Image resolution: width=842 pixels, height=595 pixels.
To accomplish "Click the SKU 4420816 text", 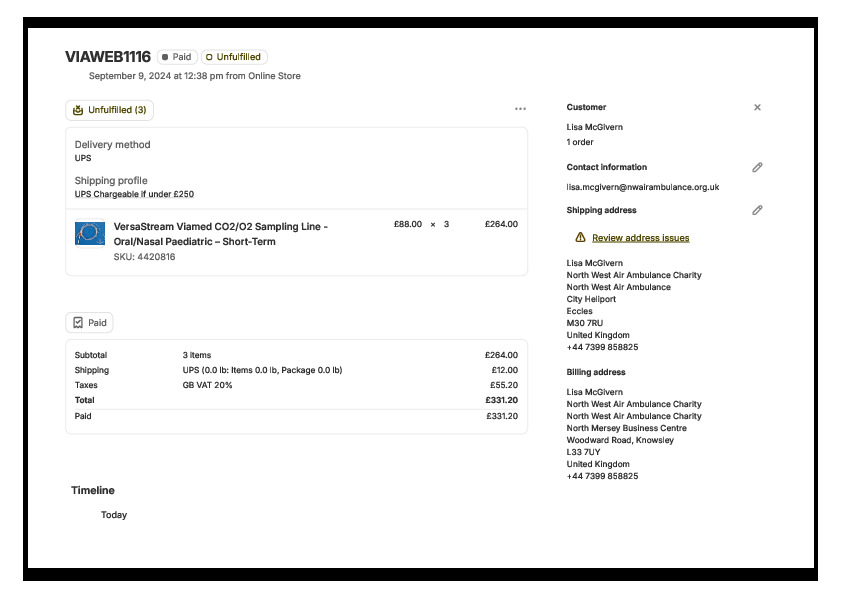I will [144, 257].
